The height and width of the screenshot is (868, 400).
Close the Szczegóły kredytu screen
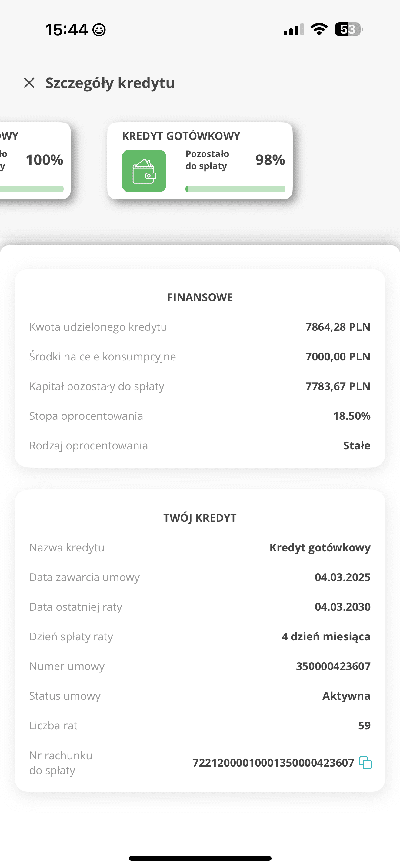(x=29, y=83)
